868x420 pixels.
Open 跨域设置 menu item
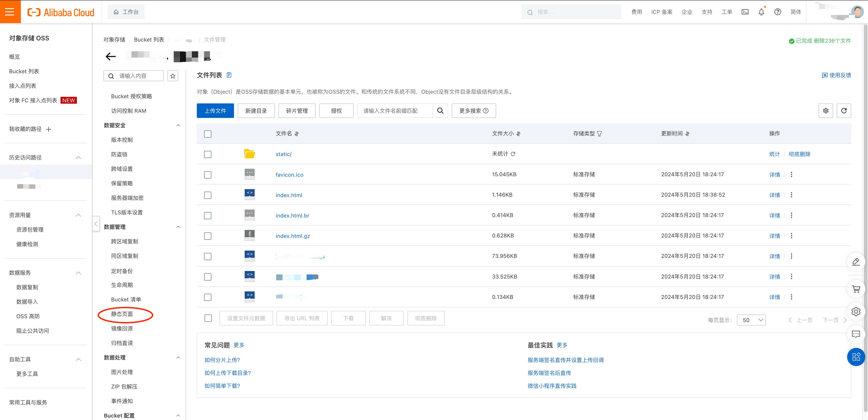[122, 168]
